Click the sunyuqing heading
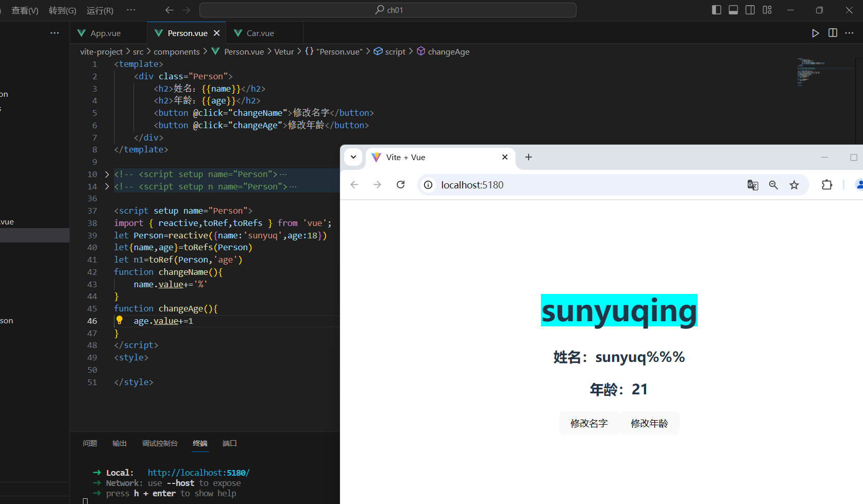Image resolution: width=863 pixels, height=504 pixels. tap(619, 310)
